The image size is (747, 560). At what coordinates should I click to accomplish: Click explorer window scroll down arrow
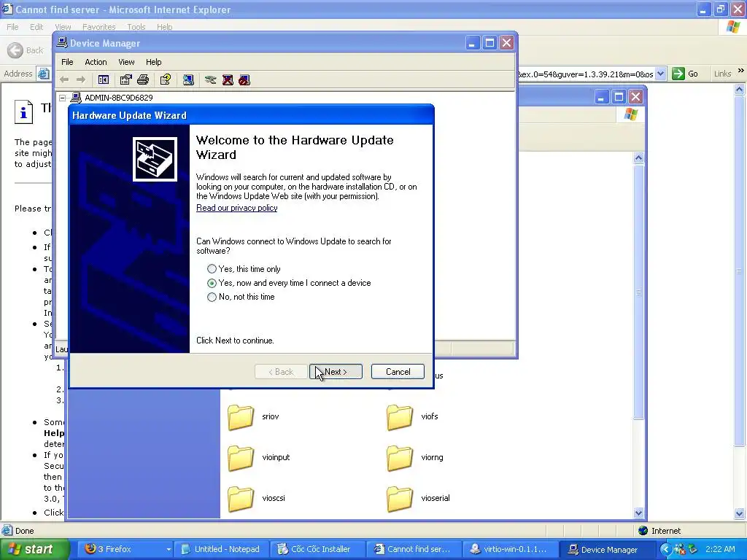(639, 513)
